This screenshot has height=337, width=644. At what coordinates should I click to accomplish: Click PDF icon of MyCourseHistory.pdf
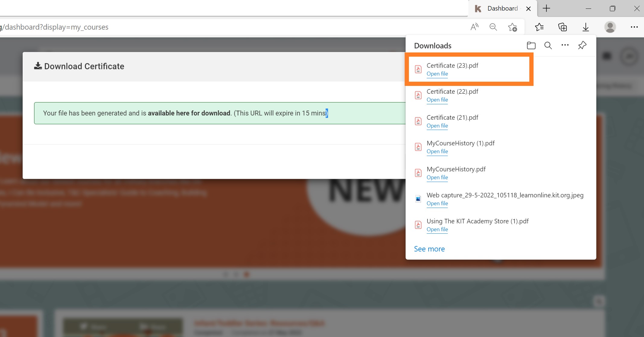418,173
